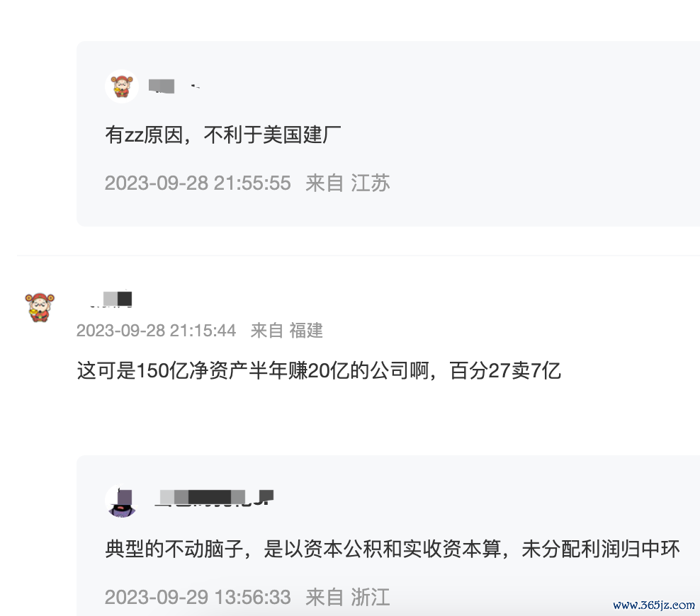Screen dimensions: 700x616
Task: Open the purple hat user avatar
Action: pyautogui.click(x=122, y=501)
